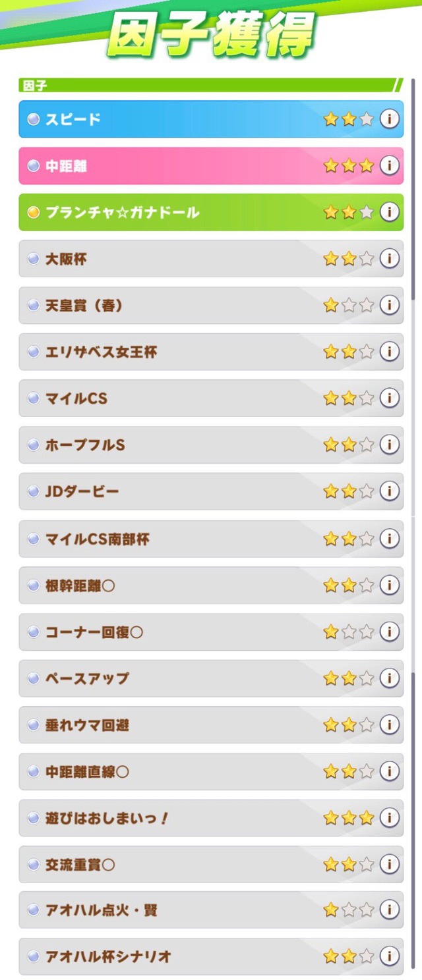This screenshot has height=980, width=422.
Task: Select the 垂れウマ回避 row
Action: (211, 725)
